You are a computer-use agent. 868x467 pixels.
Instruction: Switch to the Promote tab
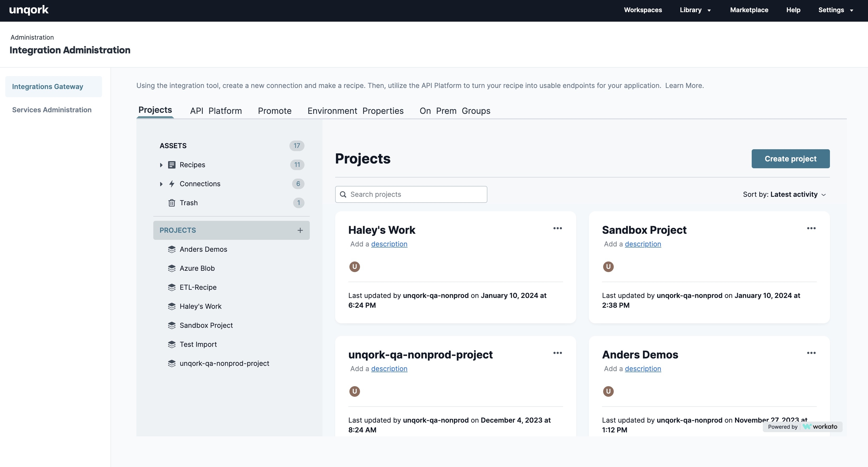click(x=275, y=111)
